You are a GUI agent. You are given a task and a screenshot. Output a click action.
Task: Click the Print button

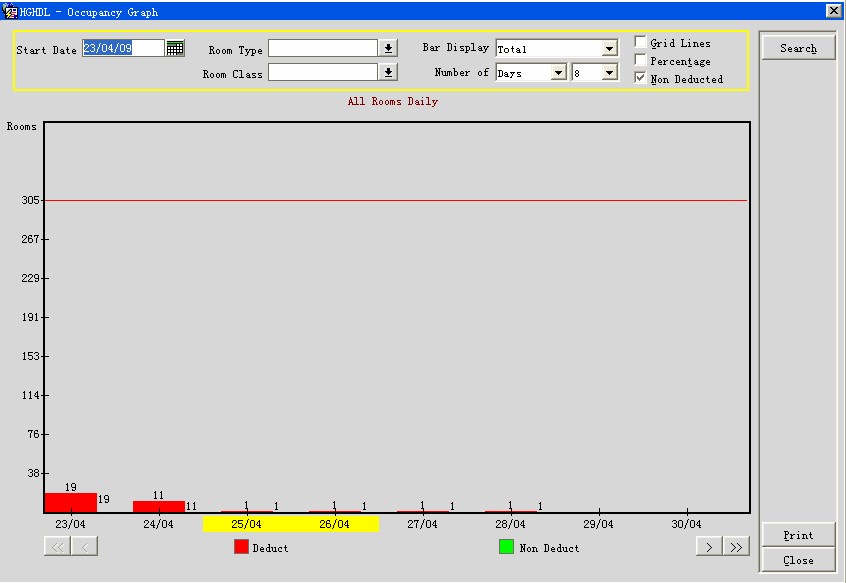pyautogui.click(x=798, y=535)
